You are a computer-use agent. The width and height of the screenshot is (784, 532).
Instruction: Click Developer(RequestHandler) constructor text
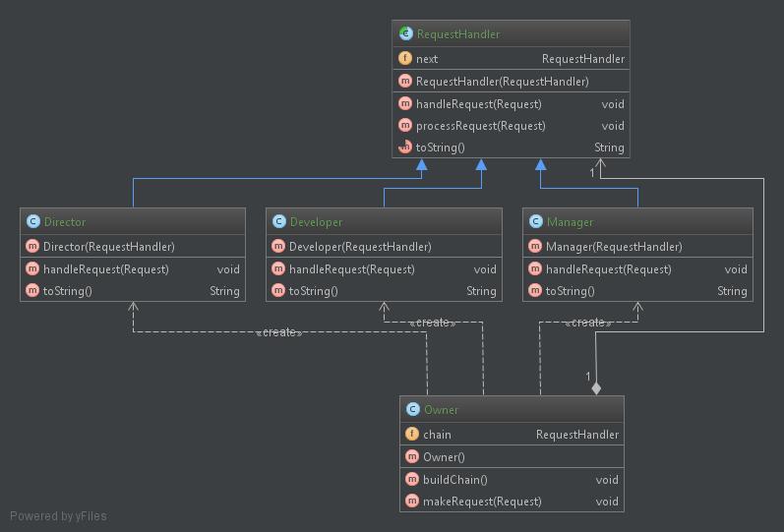tap(360, 247)
